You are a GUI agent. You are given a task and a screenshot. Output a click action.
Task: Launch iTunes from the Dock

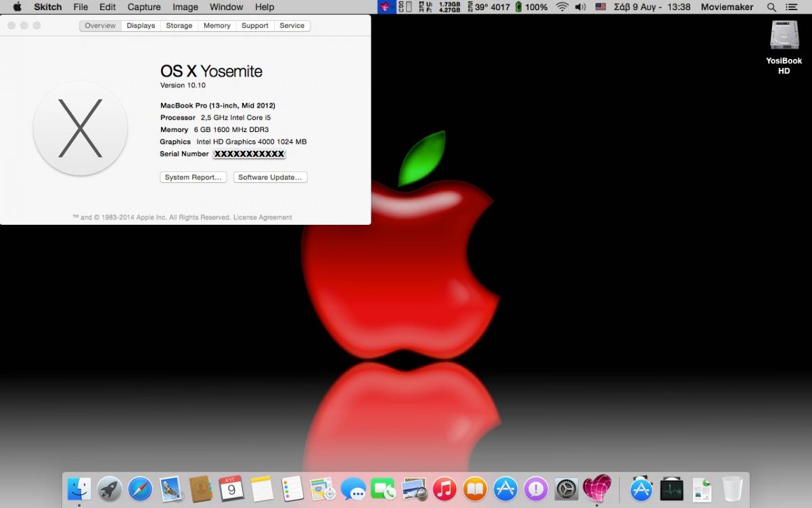point(445,488)
